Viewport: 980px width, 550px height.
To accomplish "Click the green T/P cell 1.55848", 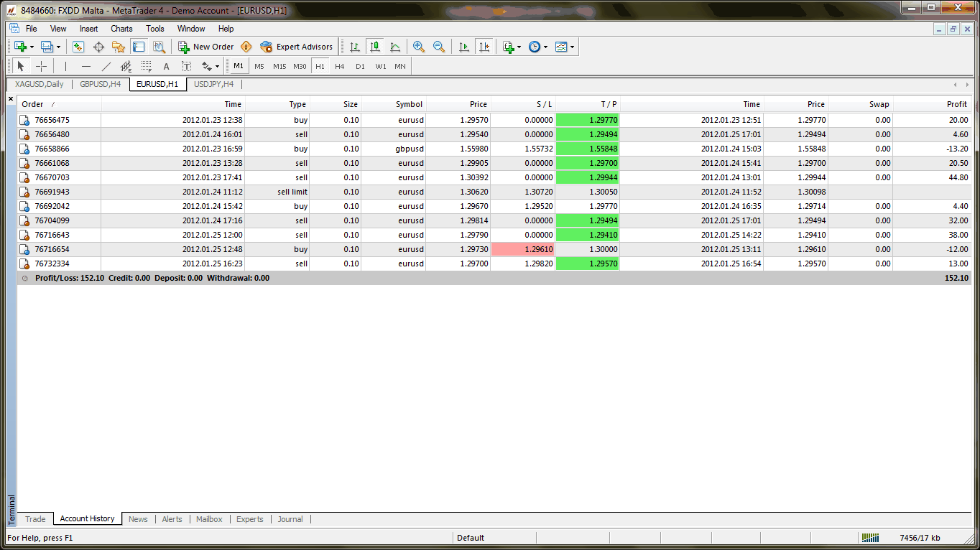I will point(588,149).
